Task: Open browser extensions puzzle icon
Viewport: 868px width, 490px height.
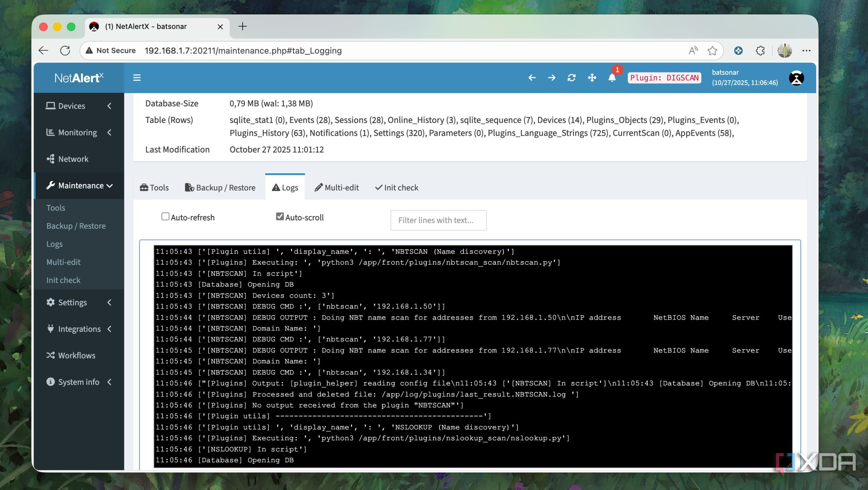Action: (x=760, y=51)
